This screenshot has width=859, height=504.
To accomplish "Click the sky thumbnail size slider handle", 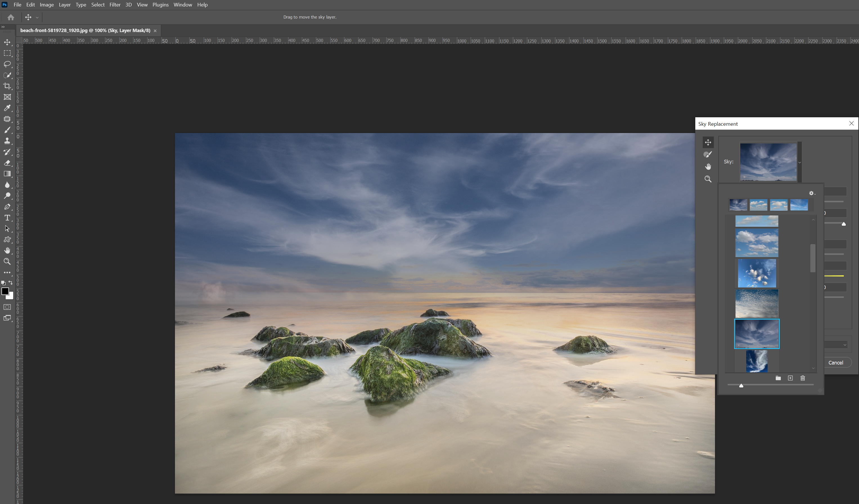I will point(741,385).
